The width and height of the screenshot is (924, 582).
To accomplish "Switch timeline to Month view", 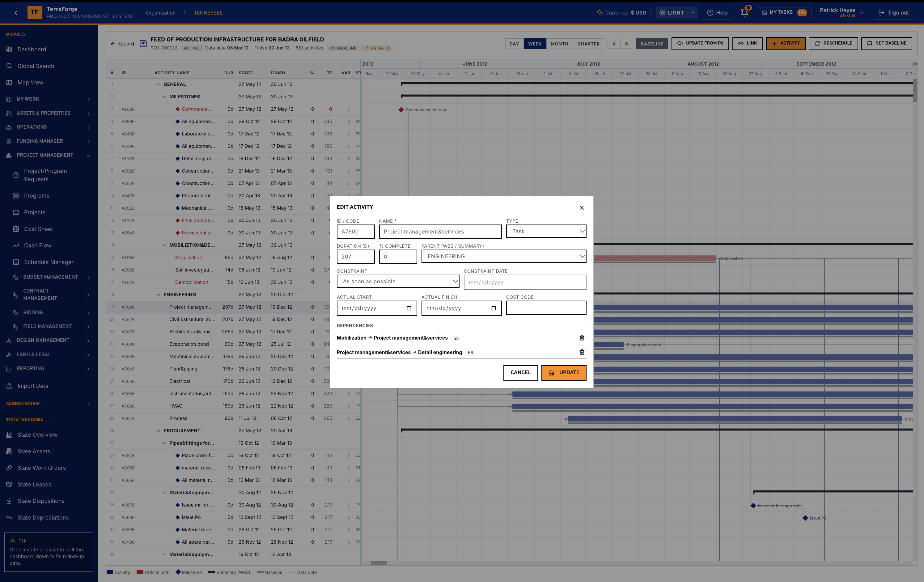I will (559, 44).
